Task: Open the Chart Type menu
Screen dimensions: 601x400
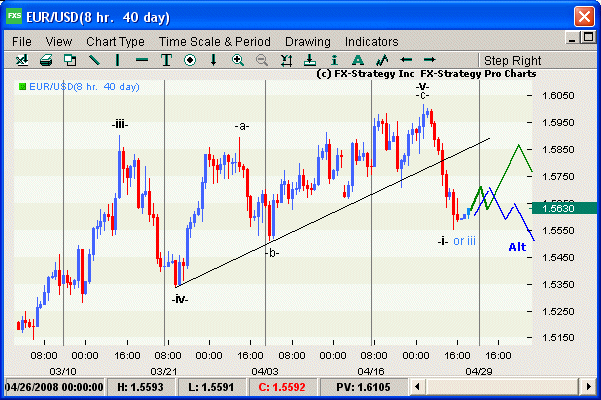Action: click(115, 41)
